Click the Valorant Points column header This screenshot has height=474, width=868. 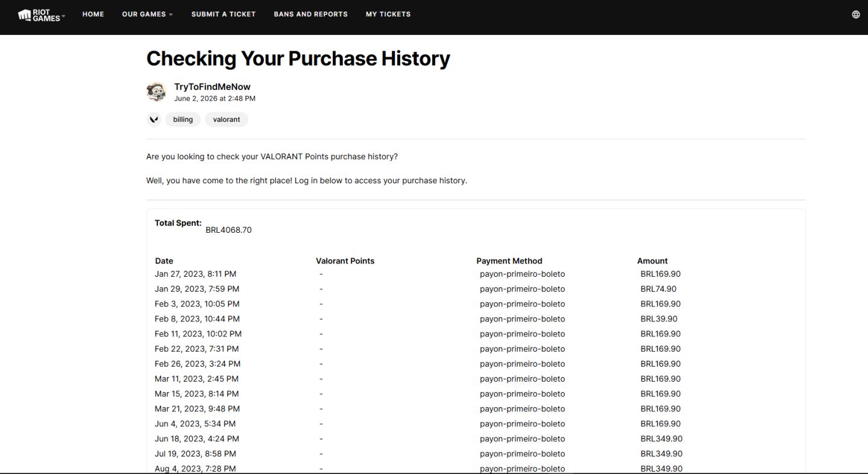(345, 261)
